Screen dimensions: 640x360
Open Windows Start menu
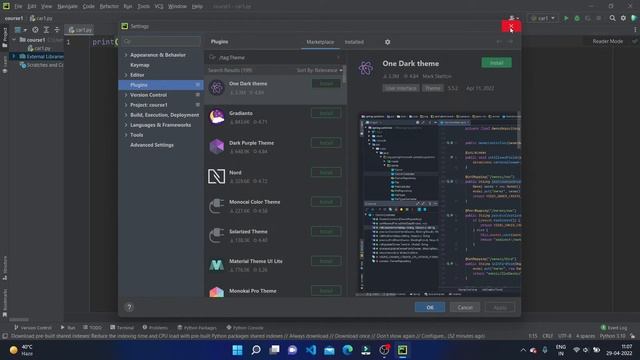coord(237,350)
